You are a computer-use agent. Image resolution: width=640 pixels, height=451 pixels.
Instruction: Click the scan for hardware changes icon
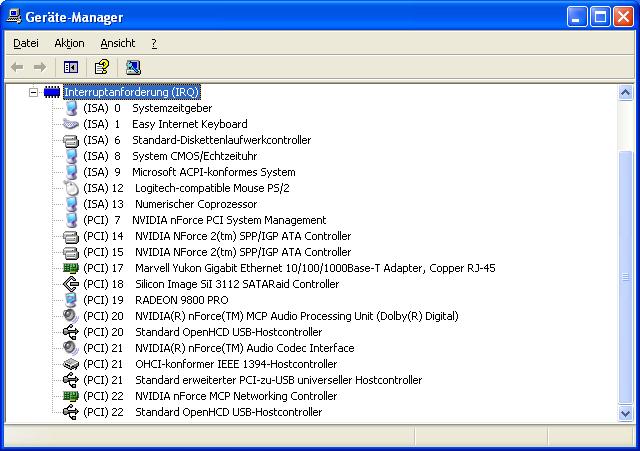[x=133, y=67]
